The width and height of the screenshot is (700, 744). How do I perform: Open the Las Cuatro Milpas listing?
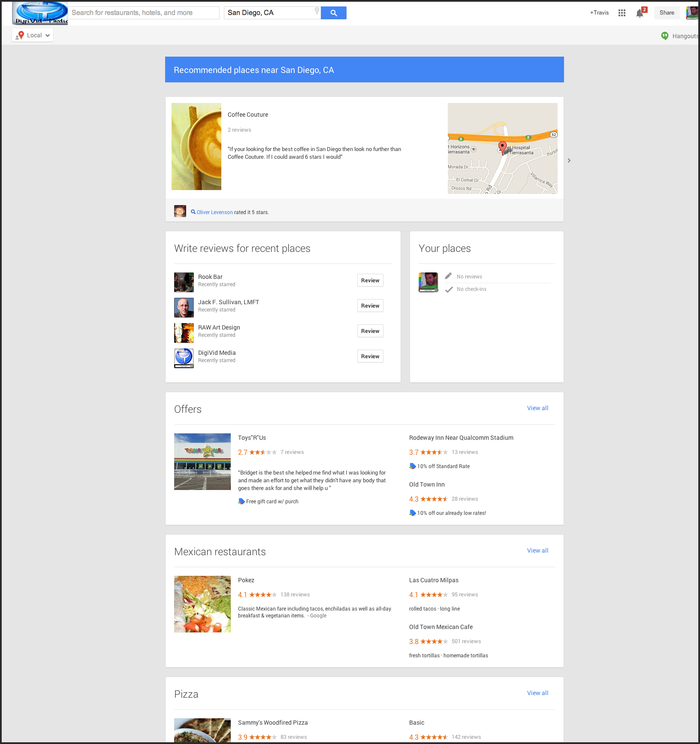coord(434,580)
